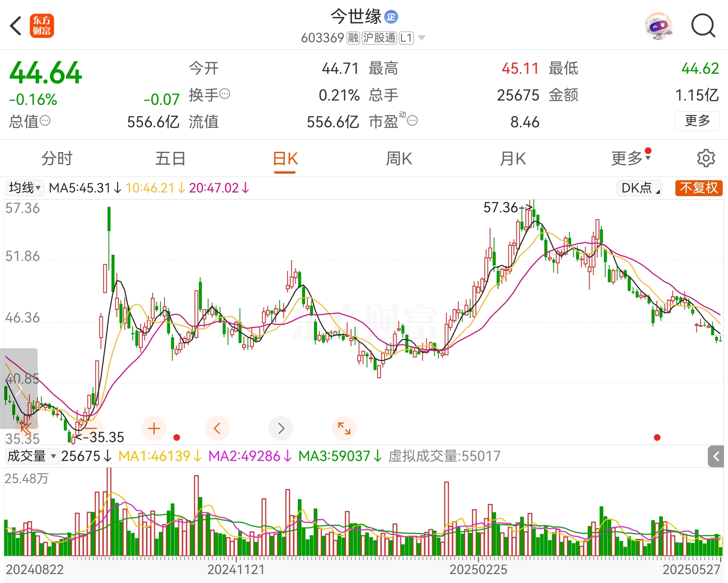Tap the MA20 47.02 value
This screenshot has width=728, height=583.
point(219,188)
